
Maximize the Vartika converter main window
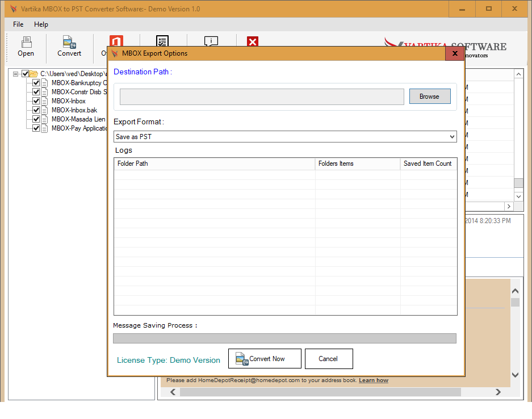(489, 9)
